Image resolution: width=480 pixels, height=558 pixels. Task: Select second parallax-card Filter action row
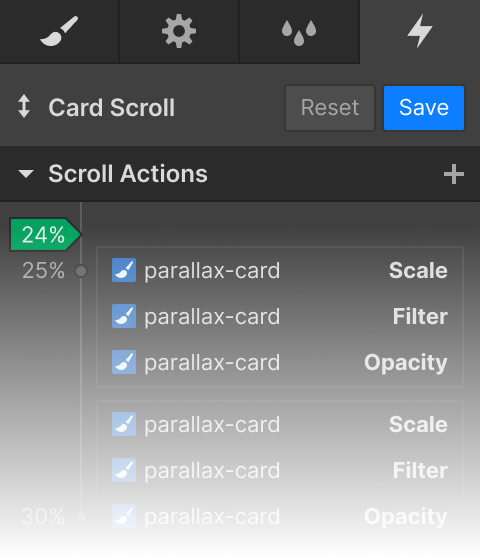(280, 470)
